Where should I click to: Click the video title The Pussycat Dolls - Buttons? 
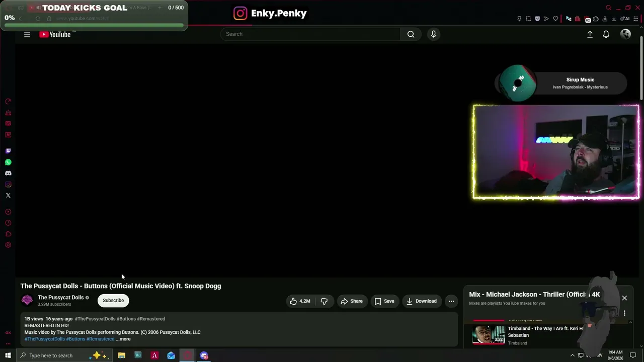pos(121,286)
